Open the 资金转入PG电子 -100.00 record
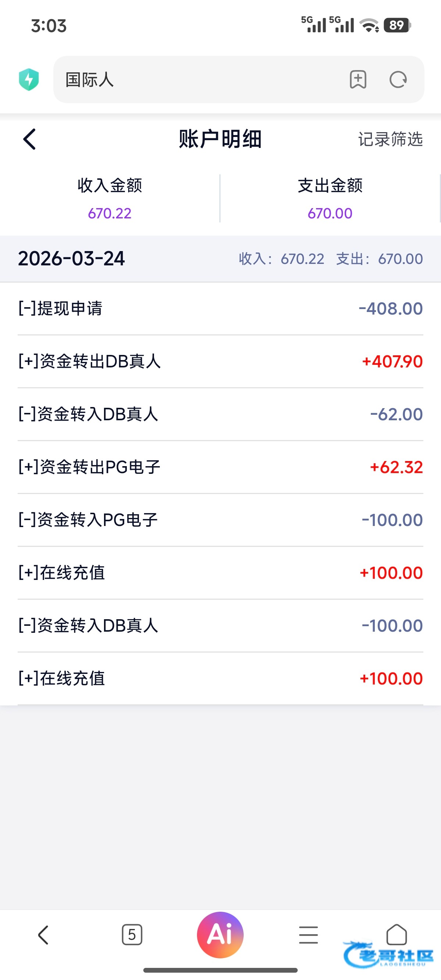 click(220, 520)
